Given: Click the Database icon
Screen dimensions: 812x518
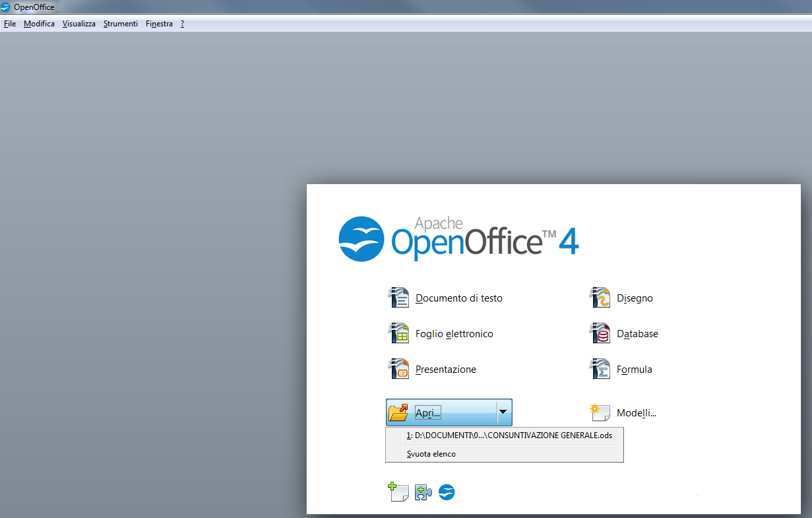Looking at the screenshot, I should point(600,333).
